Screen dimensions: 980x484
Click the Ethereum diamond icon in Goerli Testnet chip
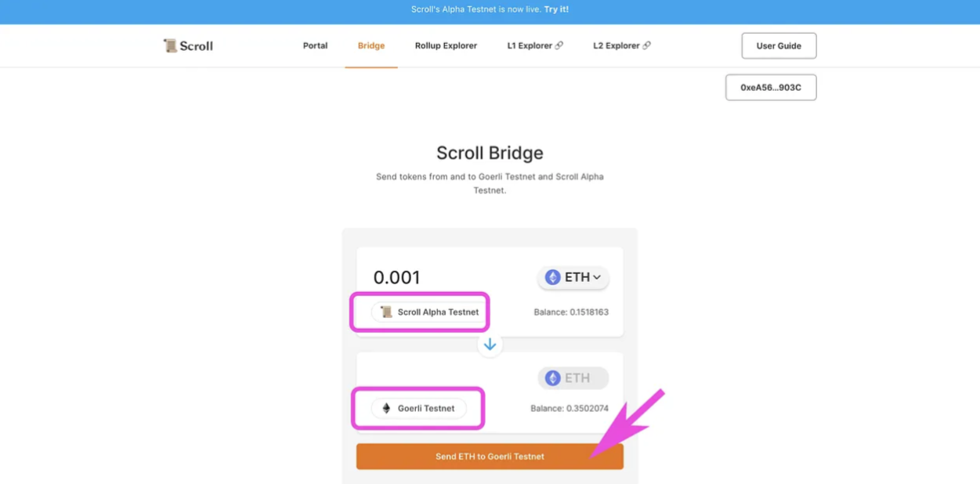(386, 408)
